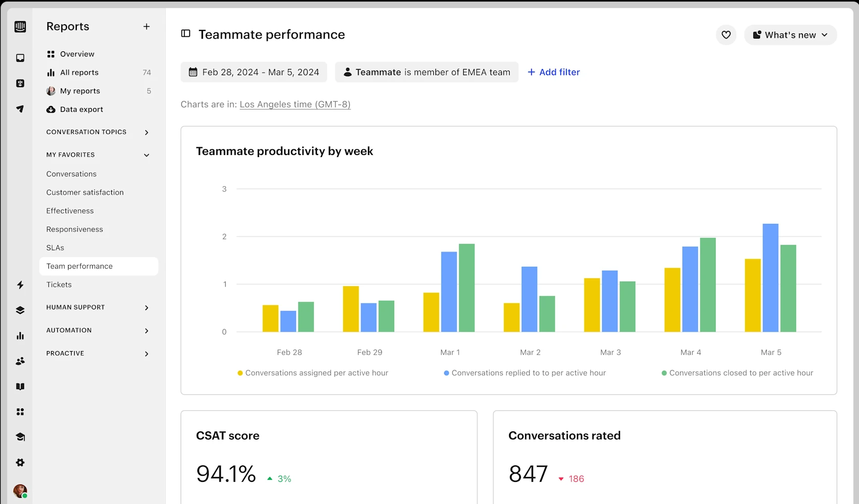Collapse the My Favorites section

click(x=146, y=155)
